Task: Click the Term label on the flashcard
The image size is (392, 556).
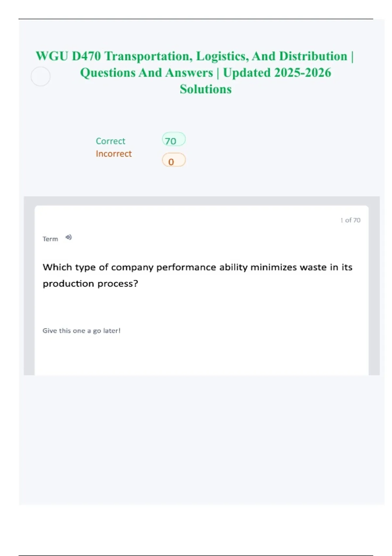Action: [50, 239]
